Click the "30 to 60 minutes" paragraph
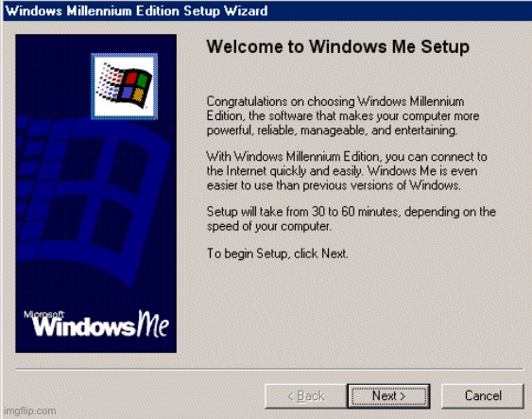This screenshot has width=532, height=419. [x=352, y=219]
